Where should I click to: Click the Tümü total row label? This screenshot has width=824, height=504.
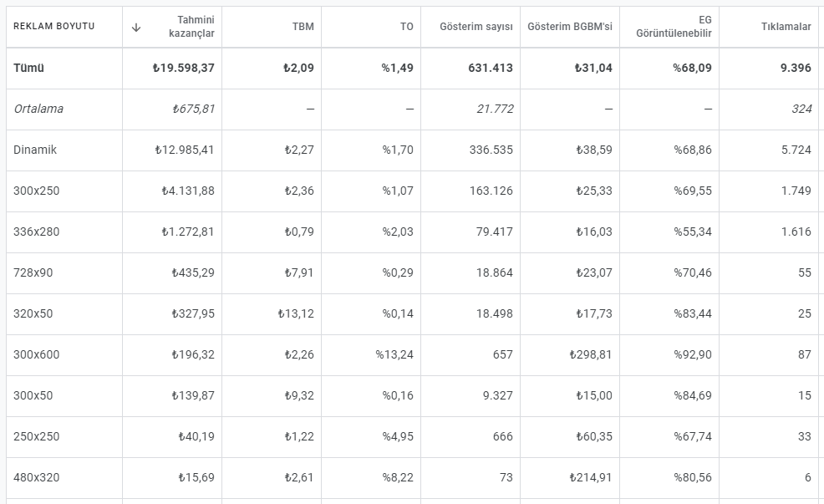coord(29,68)
